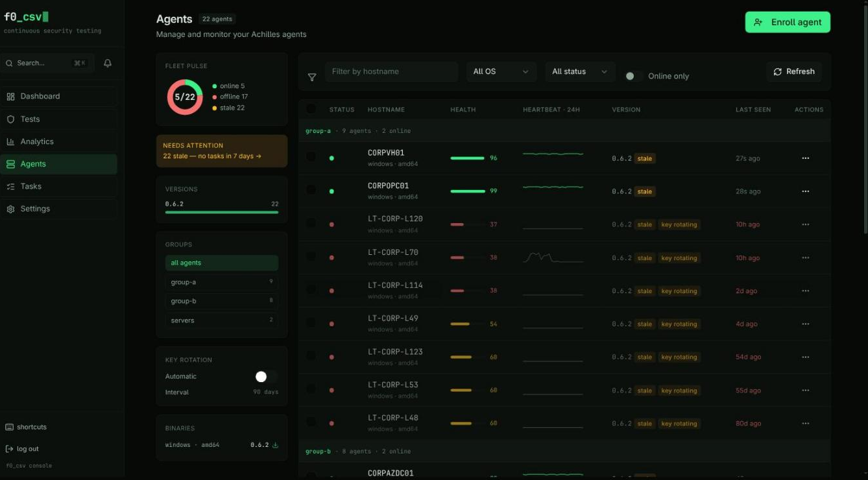The width and height of the screenshot is (868, 480).
Task: Collapse the group-a section header
Action: 564,130
